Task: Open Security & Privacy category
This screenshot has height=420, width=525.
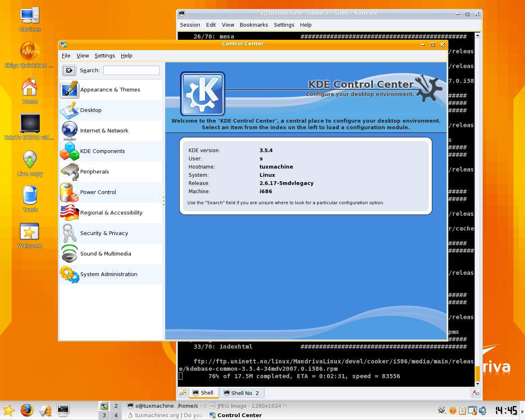Action: pos(111,233)
